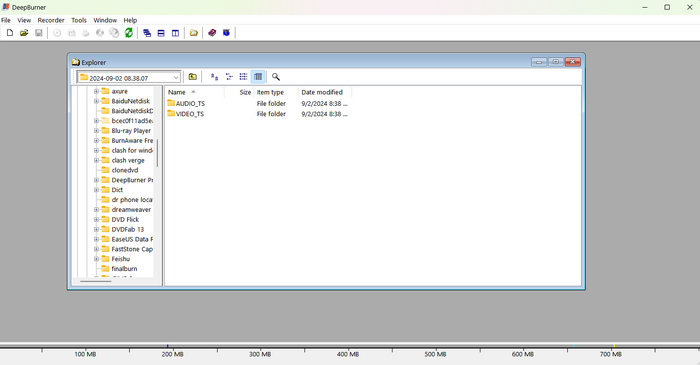The width and height of the screenshot is (700, 365).
Task: Expand the DVDFab 13 tree node
Action: click(x=96, y=229)
